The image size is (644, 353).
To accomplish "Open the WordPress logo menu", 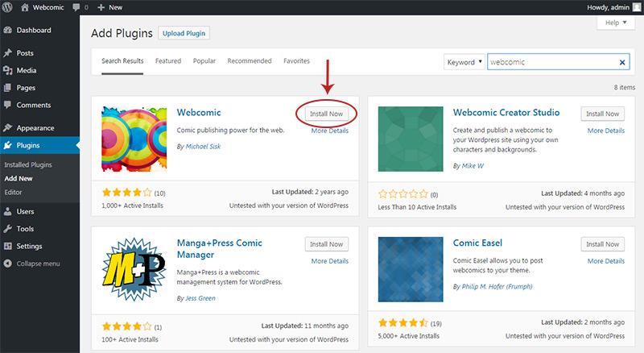I will click(x=7, y=7).
